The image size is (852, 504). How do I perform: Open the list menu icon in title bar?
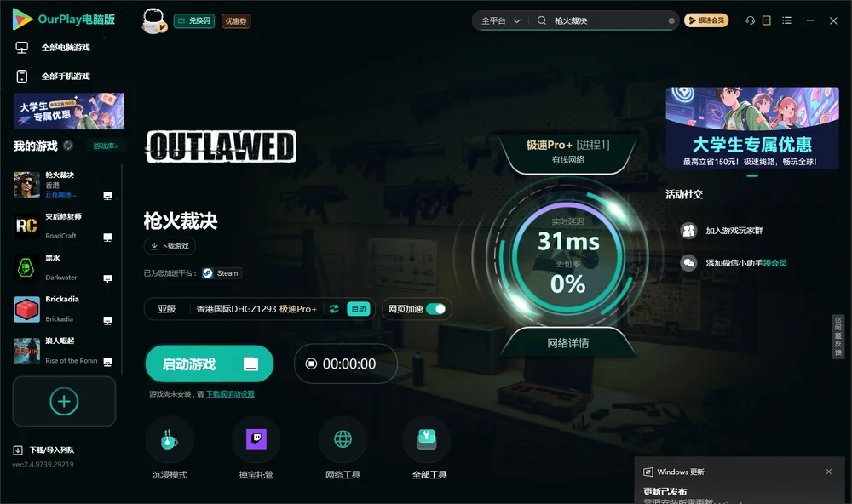pos(786,20)
